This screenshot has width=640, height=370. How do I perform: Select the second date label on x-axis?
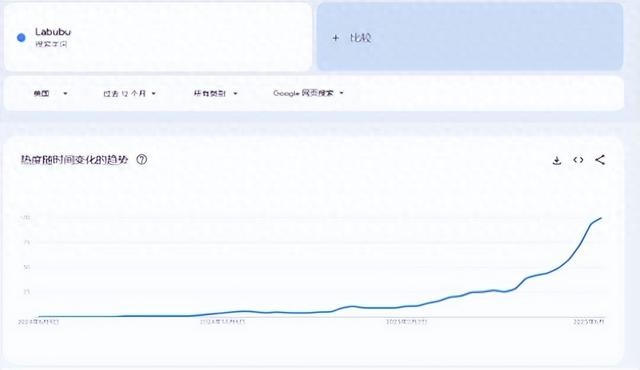point(222,322)
